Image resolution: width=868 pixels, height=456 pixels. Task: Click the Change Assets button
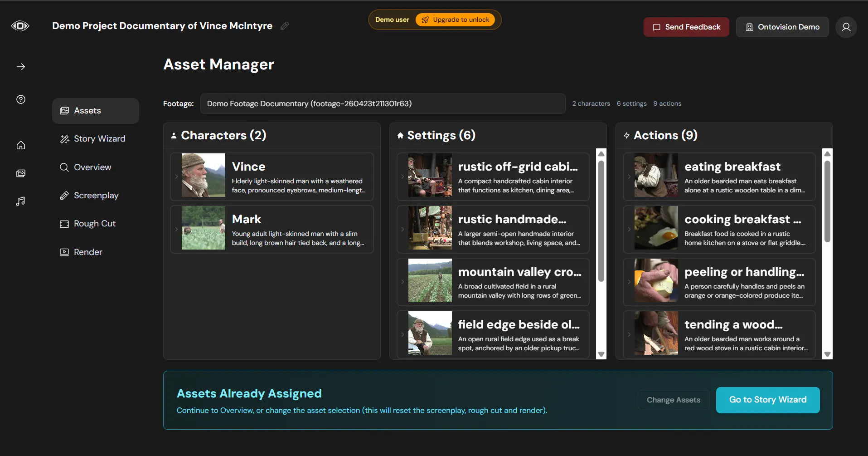click(x=674, y=400)
